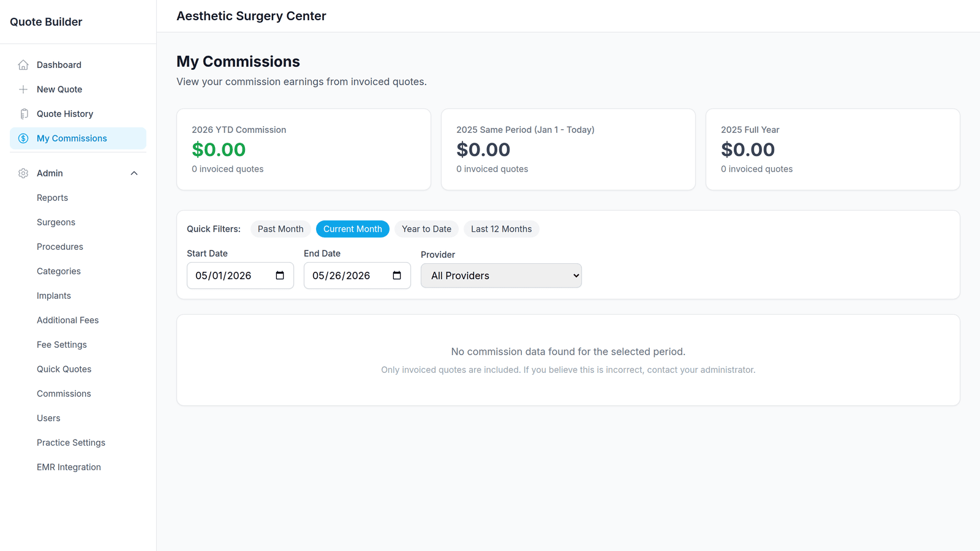980x551 pixels.
Task: Select the Last 12 Months filter
Action: click(x=501, y=229)
